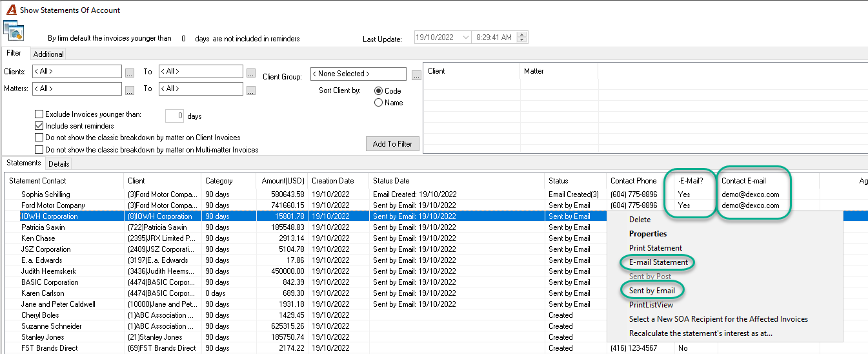Image resolution: width=868 pixels, height=354 pixels.
Task: Click Matters from field showing < All >
Action: point(77,89)
